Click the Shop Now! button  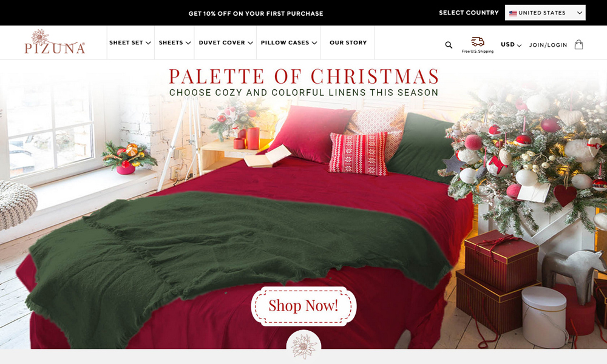click(303, 306)
